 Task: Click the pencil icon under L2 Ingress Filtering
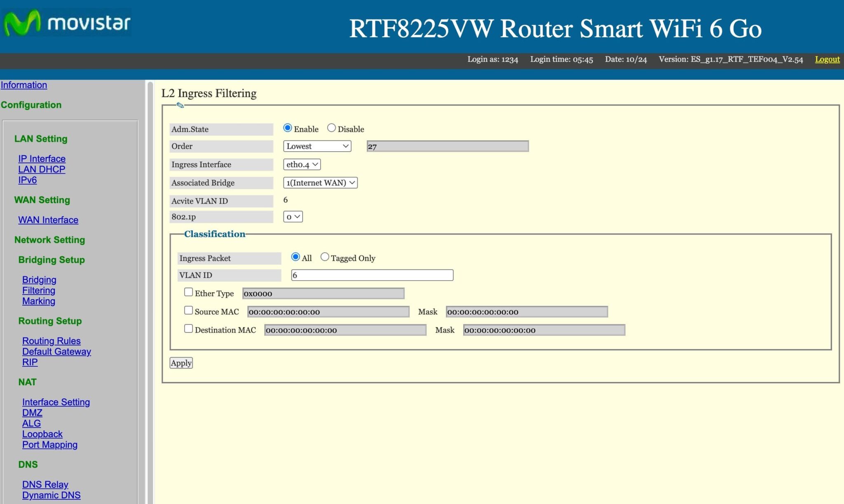coord(180,106)
